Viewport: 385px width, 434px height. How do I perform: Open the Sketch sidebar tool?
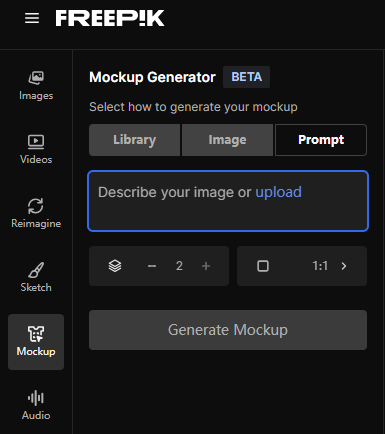click(36, 278)
